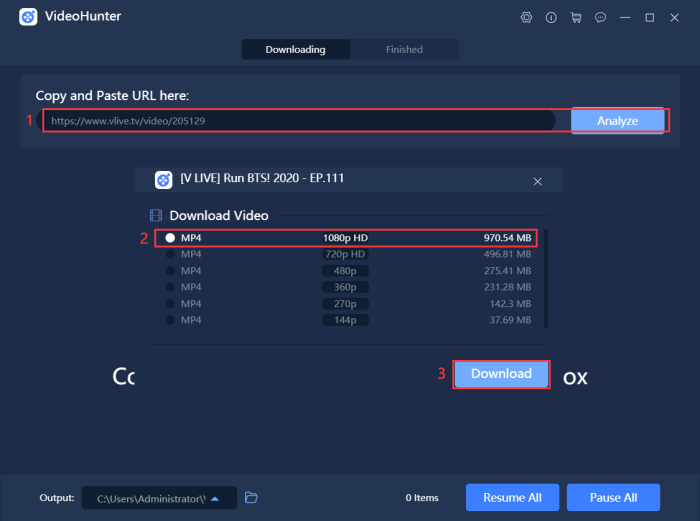Click Pause All button
The height and width of the screenshot is (521, 700).
[x=613, y=497]
